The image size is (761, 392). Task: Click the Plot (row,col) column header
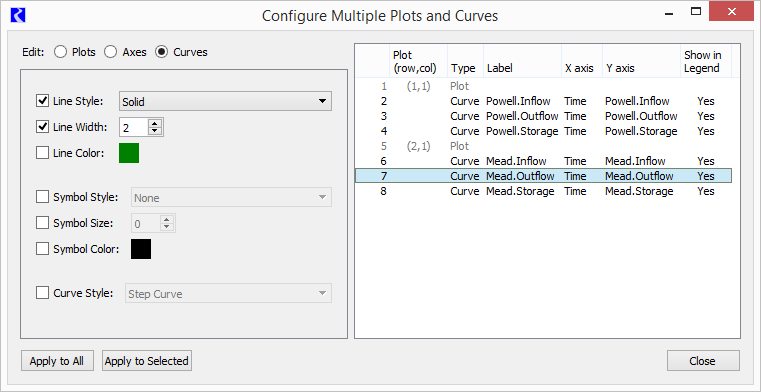pos(418,62)
